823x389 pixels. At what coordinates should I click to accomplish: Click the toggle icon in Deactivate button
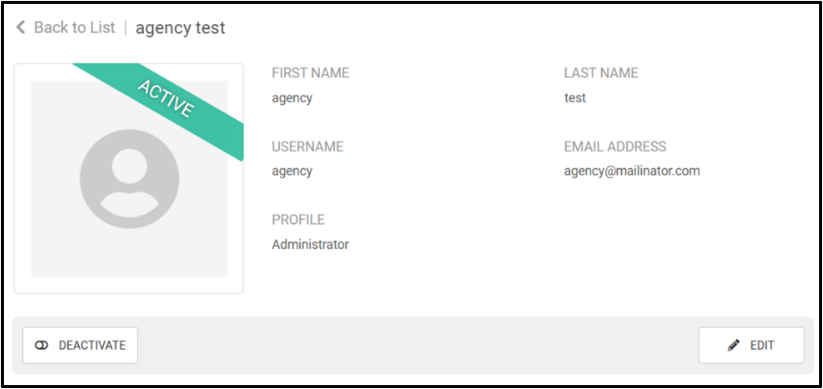tap(41, 345)
